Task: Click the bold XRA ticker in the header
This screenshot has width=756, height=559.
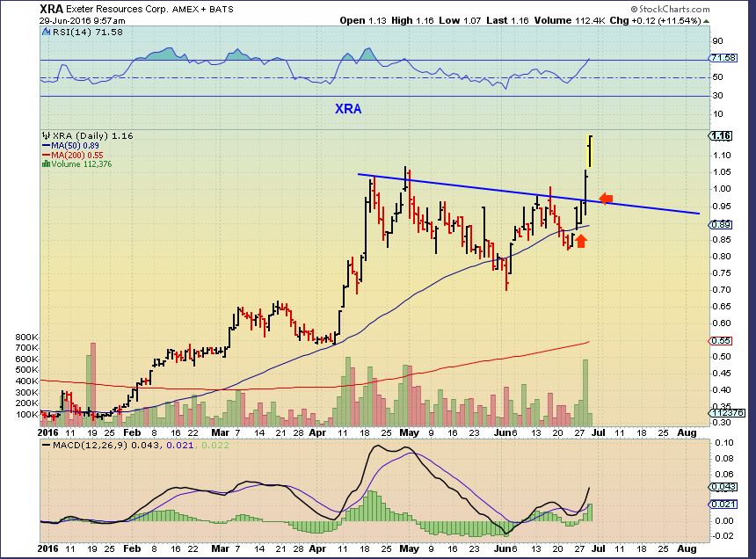Action: [x=51, y=9]
